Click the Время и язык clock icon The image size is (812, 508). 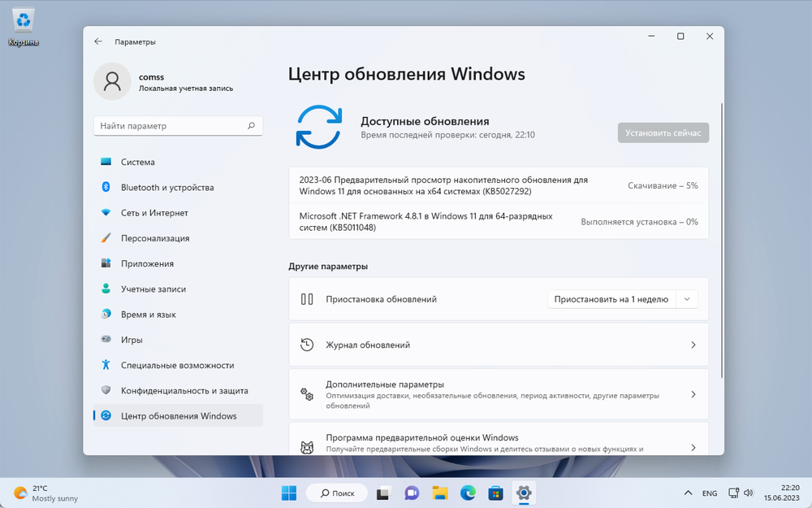(x=106, y=314)
